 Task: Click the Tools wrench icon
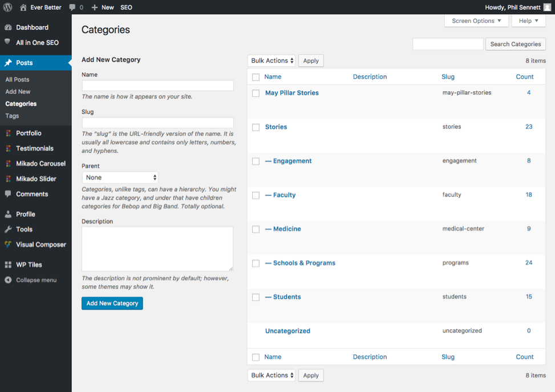[8, 229]
